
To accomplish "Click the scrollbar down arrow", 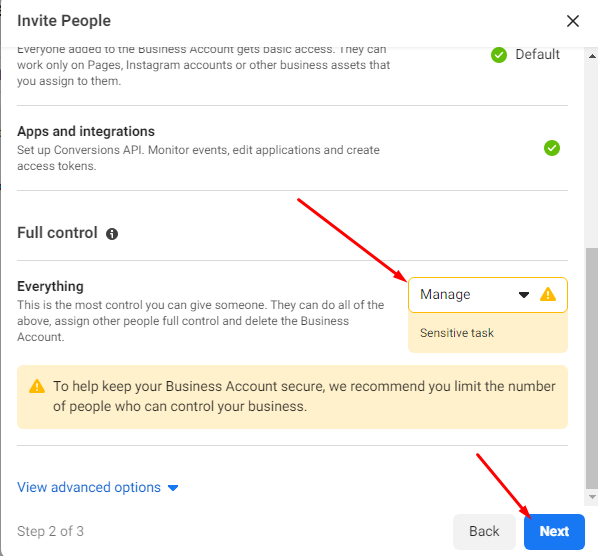I will pyautogui.click(x=592, y=497).
